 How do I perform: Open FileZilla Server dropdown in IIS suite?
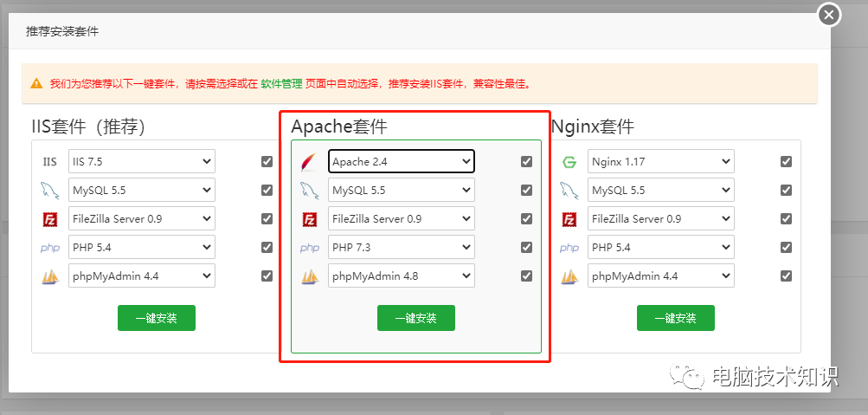click(x=142, y=218)
